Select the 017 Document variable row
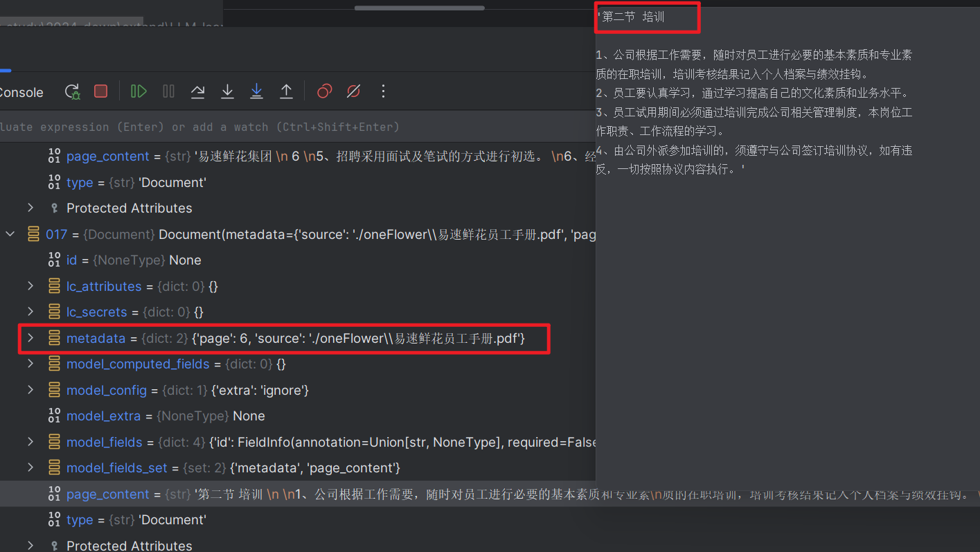 click(x=298, y=234)
